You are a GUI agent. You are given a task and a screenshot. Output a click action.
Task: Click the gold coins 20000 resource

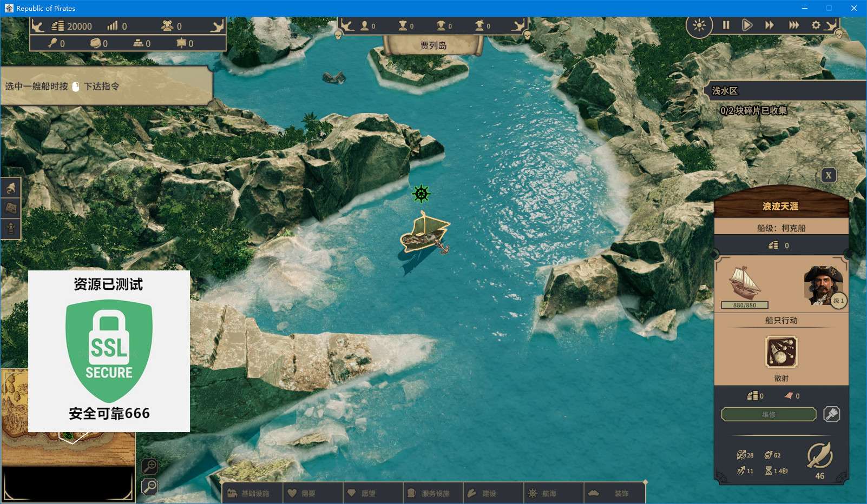72,26
